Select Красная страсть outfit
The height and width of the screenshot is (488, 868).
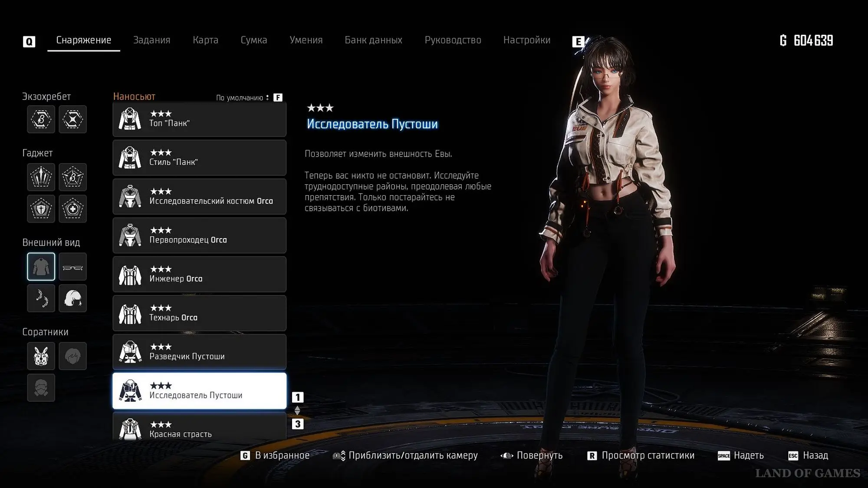point(200,426)
